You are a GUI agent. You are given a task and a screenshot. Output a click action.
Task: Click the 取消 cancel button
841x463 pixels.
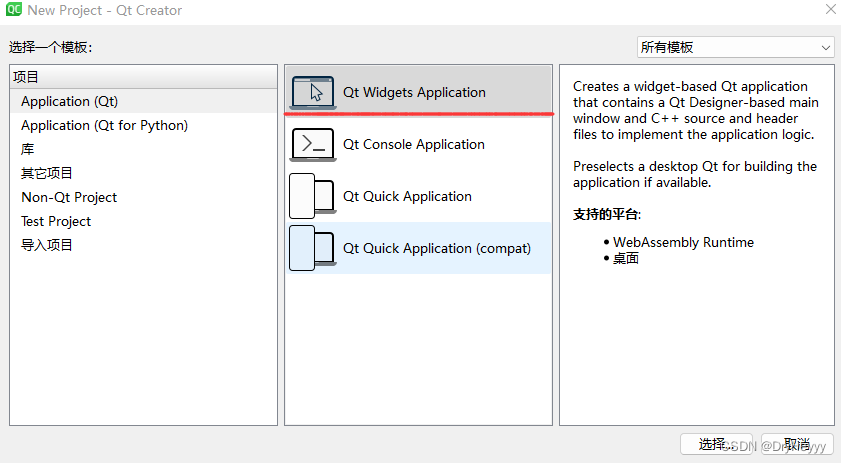[x=797, y=444]
